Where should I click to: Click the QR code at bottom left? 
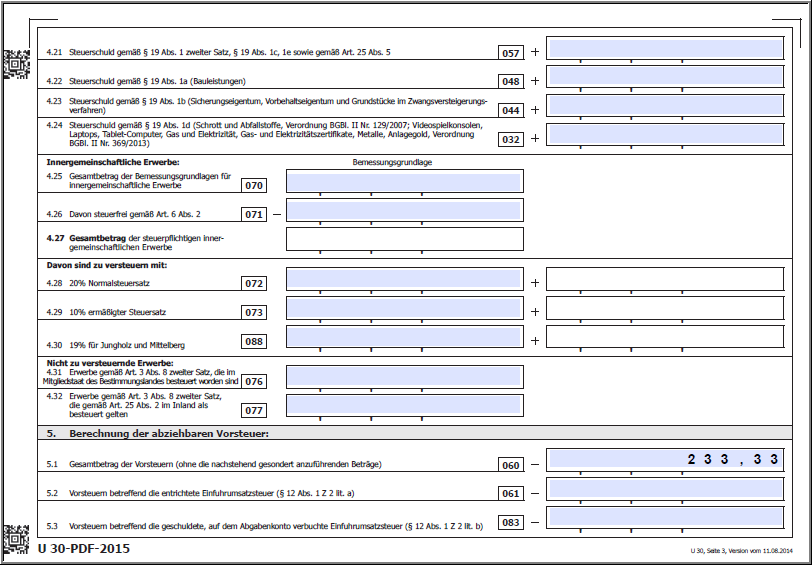15,538
